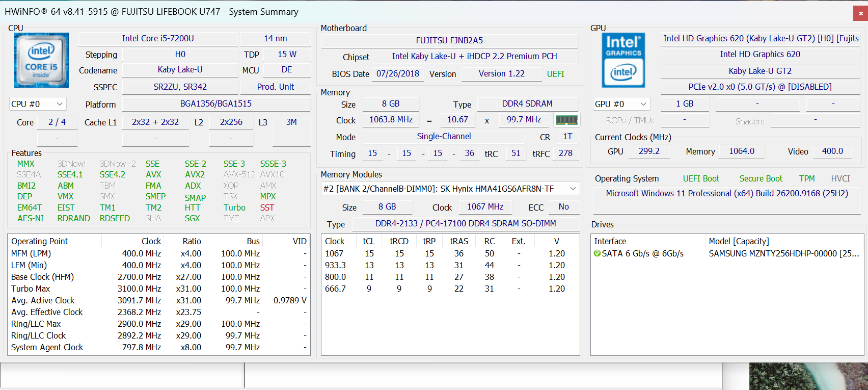Click the TPM status indicator

tap(807, 178)
